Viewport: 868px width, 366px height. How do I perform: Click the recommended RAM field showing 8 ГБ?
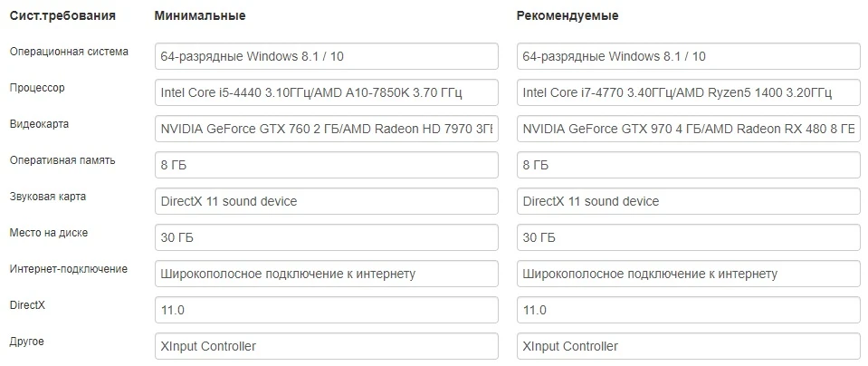688,165
